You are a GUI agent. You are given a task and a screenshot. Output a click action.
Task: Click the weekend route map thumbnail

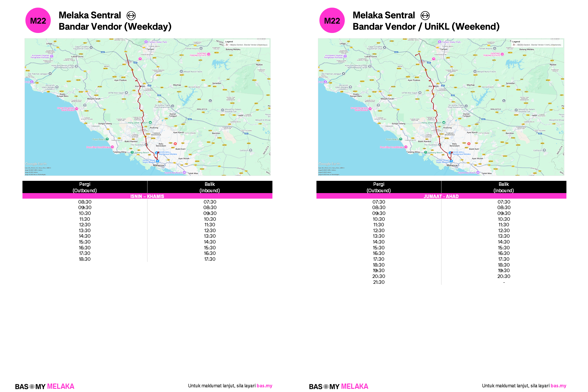pos(441,107)
